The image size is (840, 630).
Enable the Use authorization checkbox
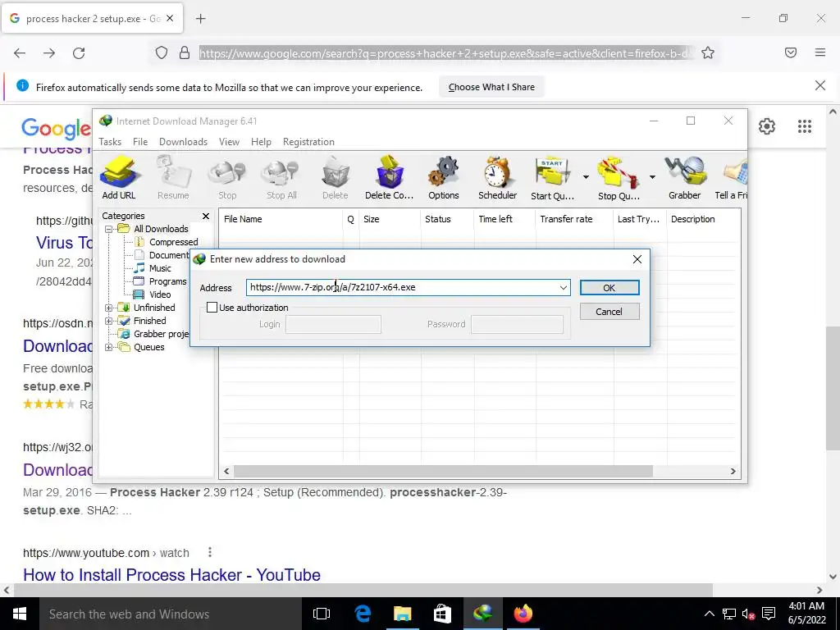coord(212,308)
